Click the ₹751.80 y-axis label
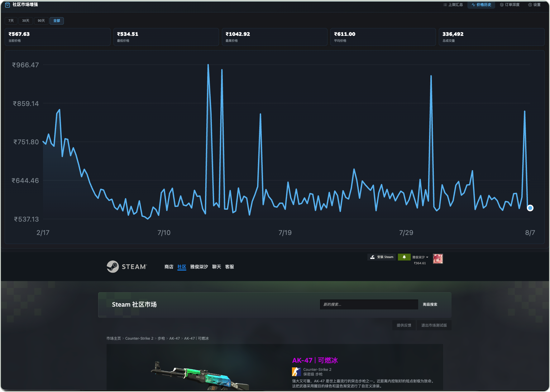The width and height of the screenshot is (550, 392). [x=26, y=142]
